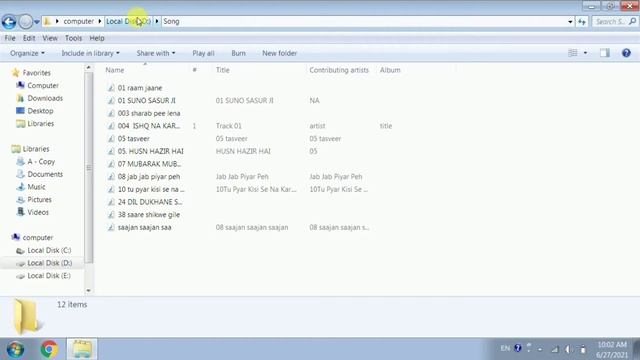Image resolution: width=640 pixels, height=360 pixels.
Task: Sort by the Title column header
Action: (222, 70)
